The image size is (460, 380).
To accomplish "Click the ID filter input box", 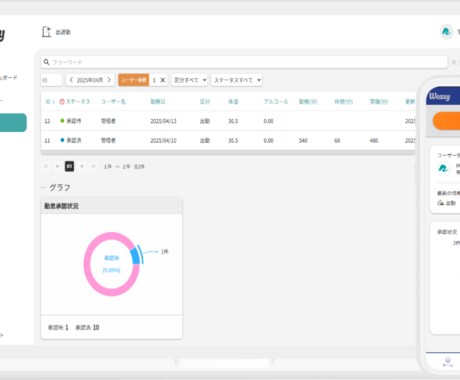I will pyautogui.click(x=51, y=80).
